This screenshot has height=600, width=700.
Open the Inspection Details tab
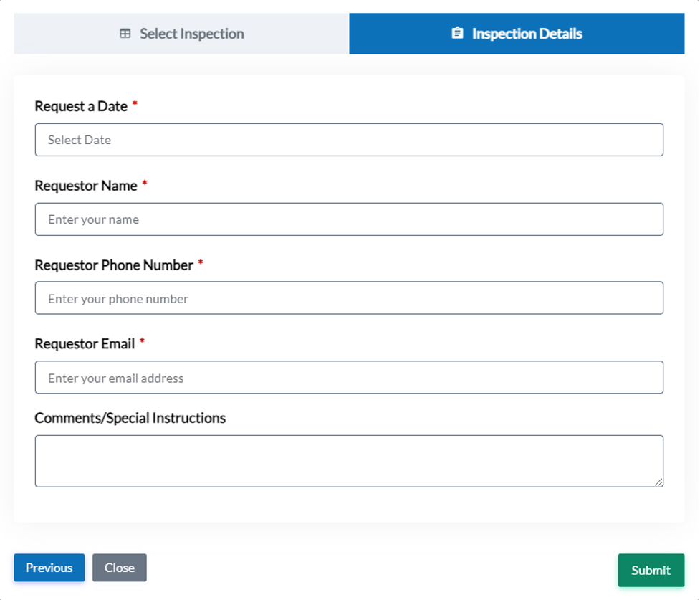[x=517, y=34]
